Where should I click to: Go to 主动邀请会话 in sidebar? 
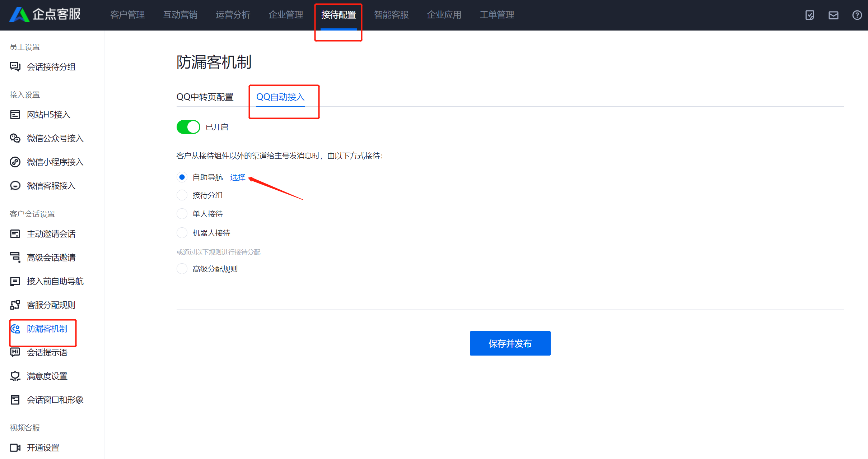coord(51,234)
